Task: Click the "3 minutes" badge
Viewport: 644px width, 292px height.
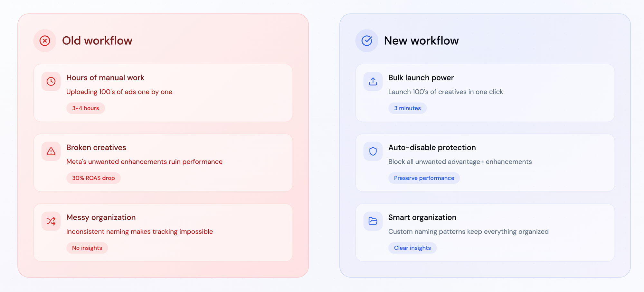Action: (407, 108)
